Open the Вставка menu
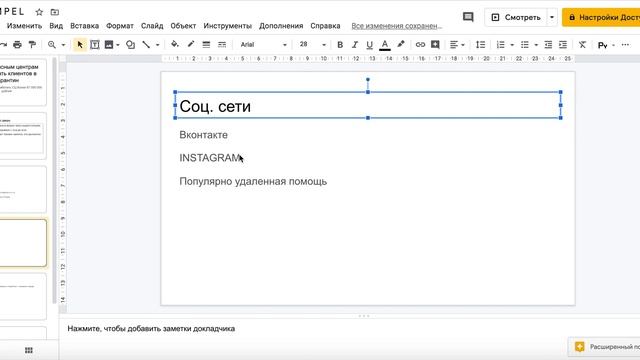 [x=84, y=26]
